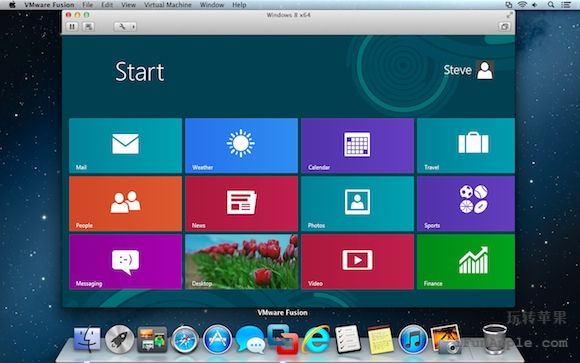Viewport: 580px width, 363px height.
Task: Click the Wi-Fi status icon
Action: [x=522, y=5]
